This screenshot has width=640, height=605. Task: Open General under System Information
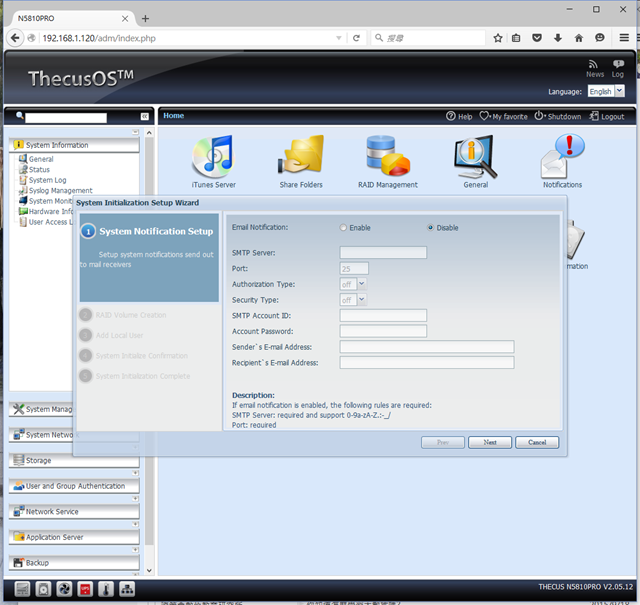point(41,159)
